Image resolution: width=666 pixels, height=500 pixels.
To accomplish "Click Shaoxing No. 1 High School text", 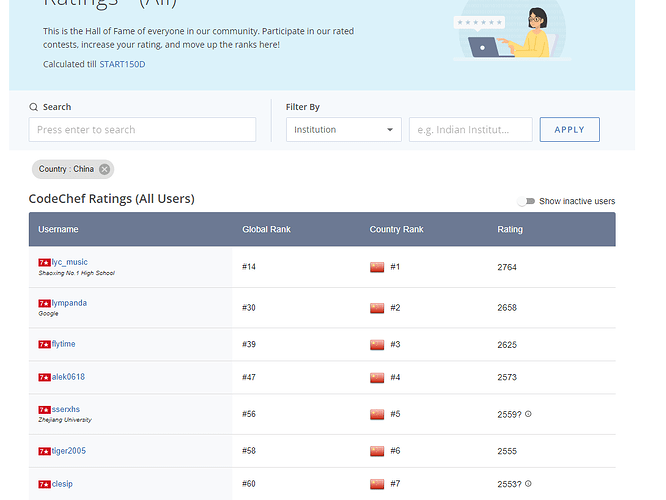I will click(76, 273).
